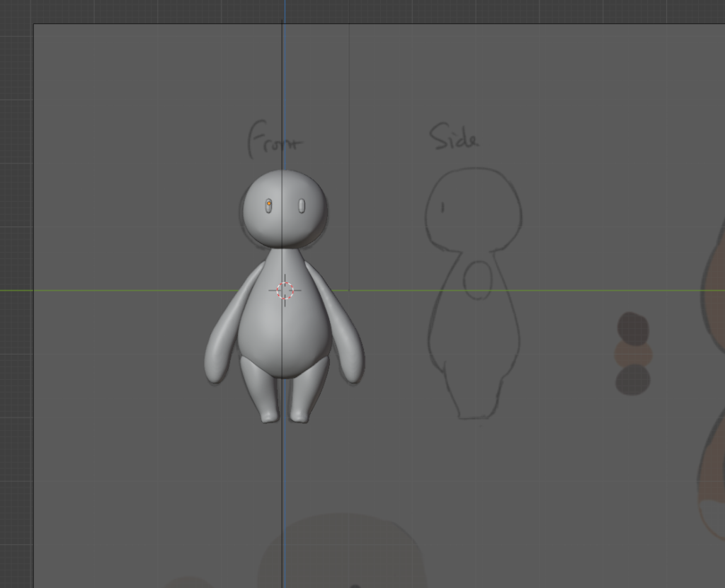The width and height of the screenshot is (725, 588).
Task: Pick the dark gray bottom color swatch
Action: click(x=632, y=380)
